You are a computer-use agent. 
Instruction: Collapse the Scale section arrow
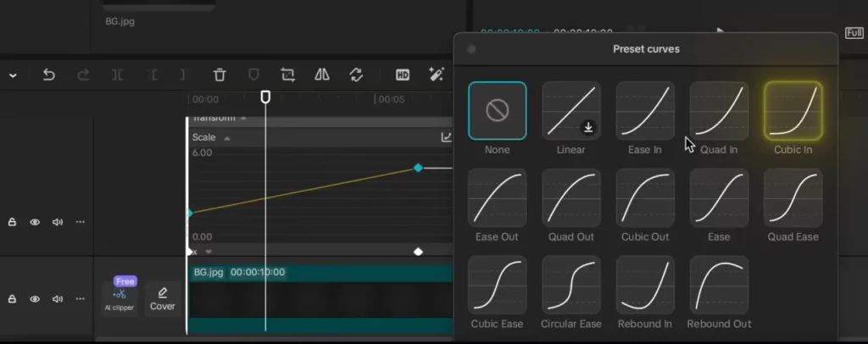(x=226, y=138)
